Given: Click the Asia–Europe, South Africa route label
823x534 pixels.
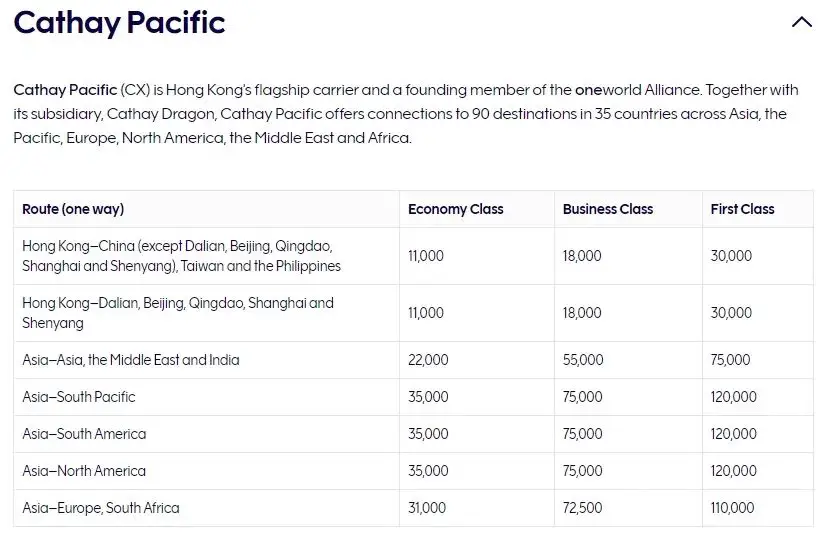Looking at the screenshot, I should pos(101,508).
